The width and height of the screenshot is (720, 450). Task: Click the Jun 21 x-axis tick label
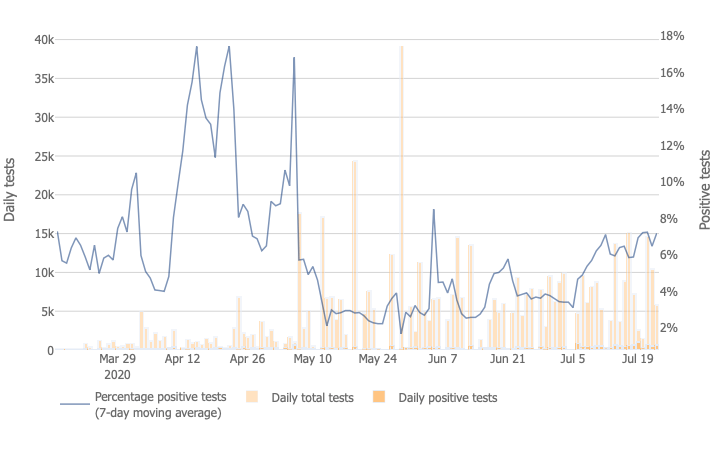[507, 358]
